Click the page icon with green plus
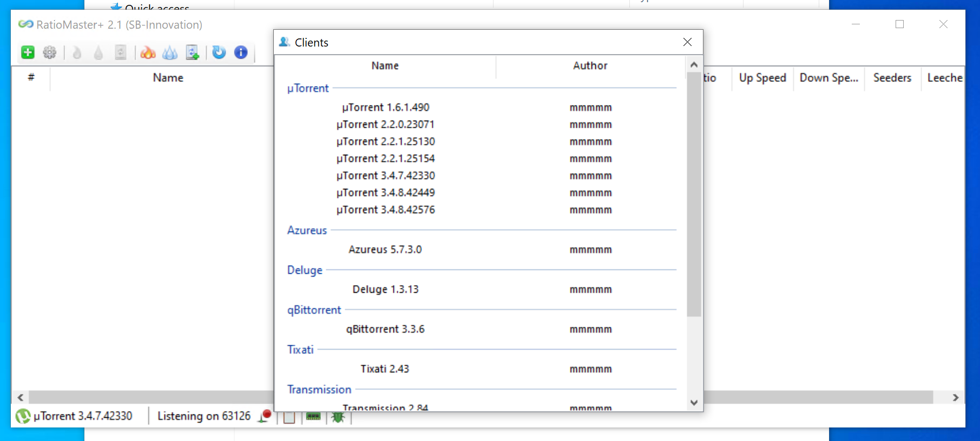The width and height of the screenshot is (980, 441). (x=193, y=52)
